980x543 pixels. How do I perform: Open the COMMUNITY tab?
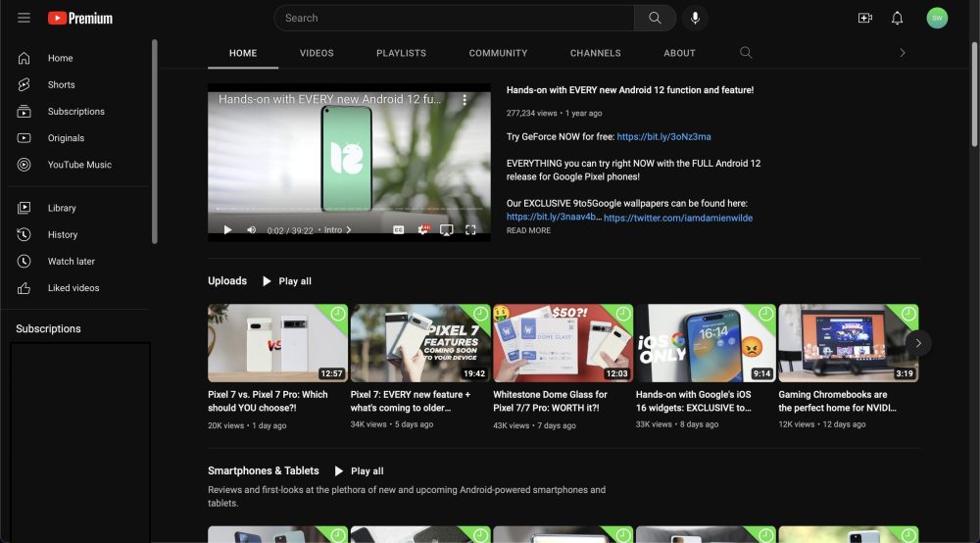[498, 53]
